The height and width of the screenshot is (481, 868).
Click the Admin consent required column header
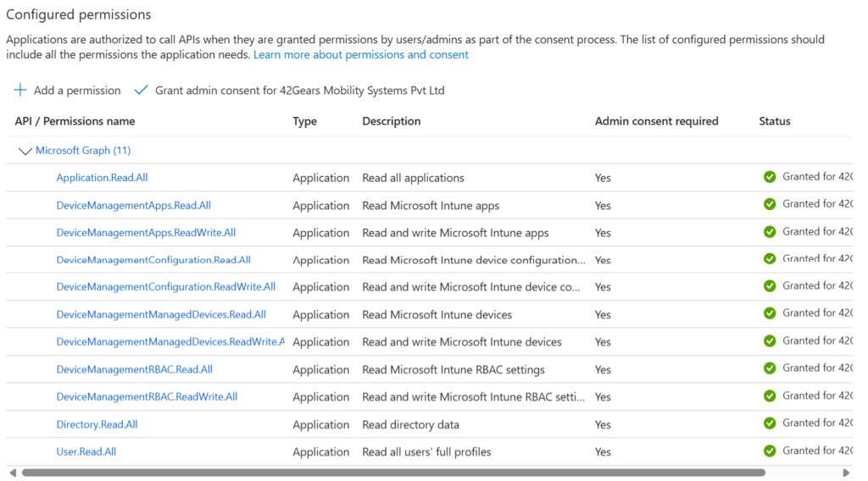coord(656,121)
